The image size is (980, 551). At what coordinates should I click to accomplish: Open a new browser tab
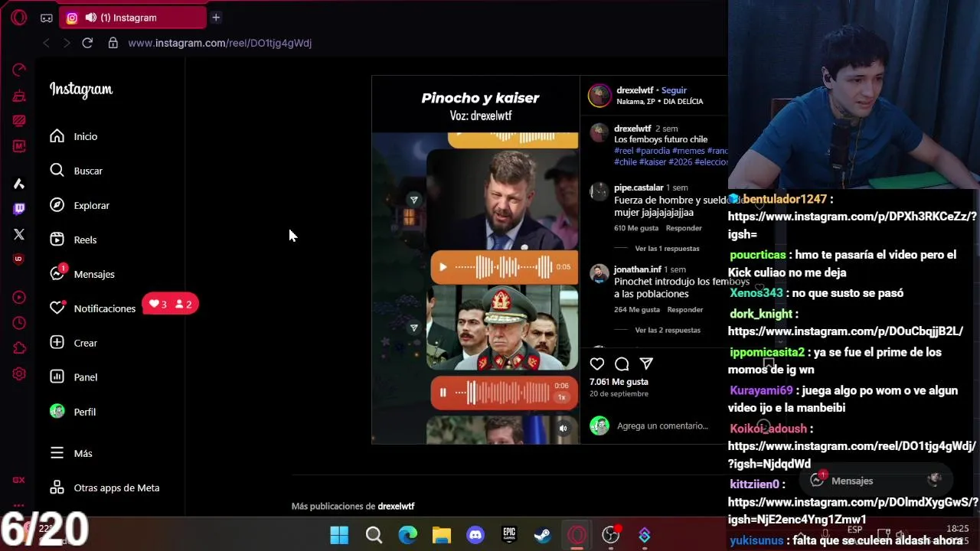coord(216,17)
